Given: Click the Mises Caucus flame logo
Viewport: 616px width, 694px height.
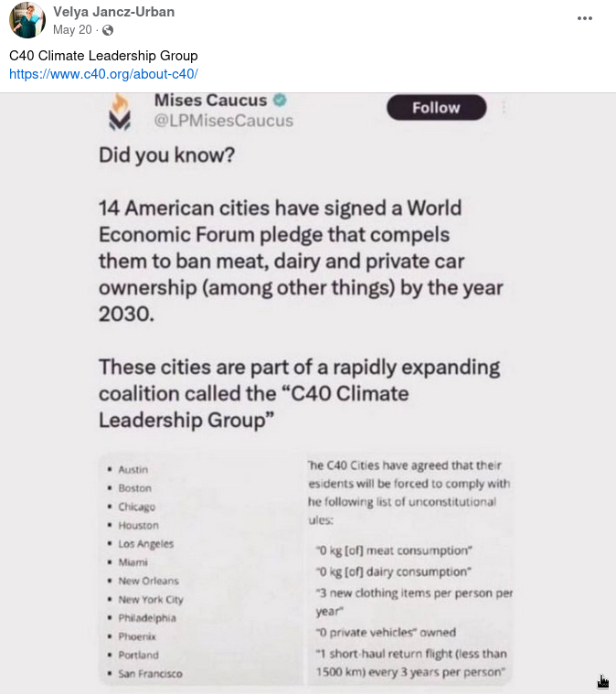Looking at the screenshot, I should (x=121, y=112).
